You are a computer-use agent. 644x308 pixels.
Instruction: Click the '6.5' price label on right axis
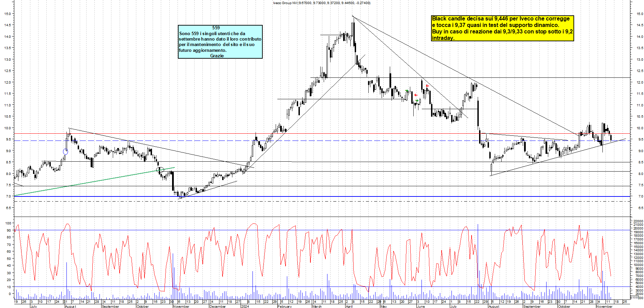pos(640,208)
